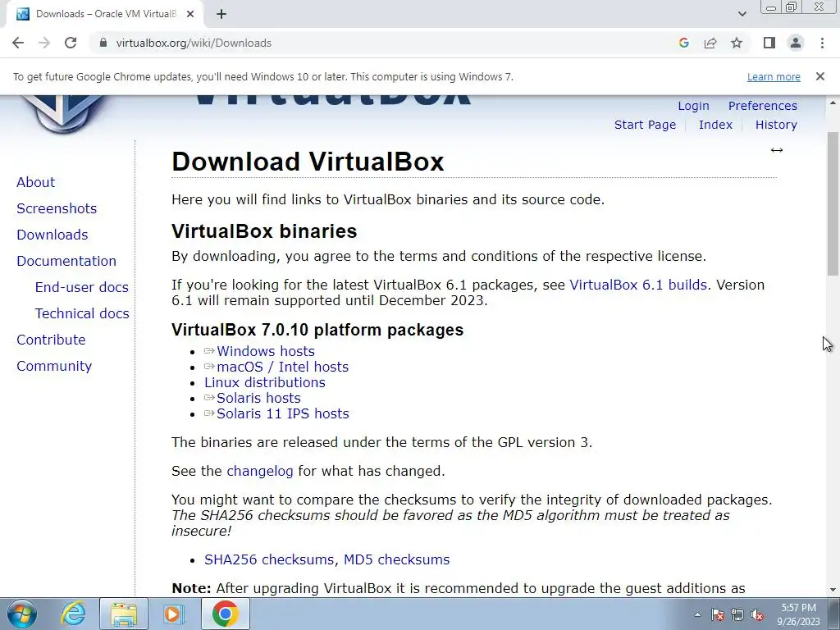840x630 pixels.
Task: Click the Google icon in address bar
Action: [683, 43]
